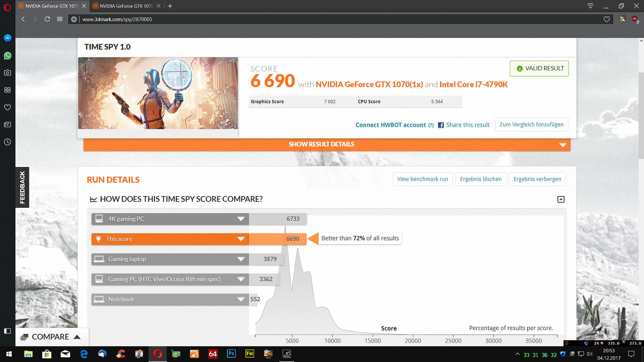Open Photoshop from the taskbar

231,354
